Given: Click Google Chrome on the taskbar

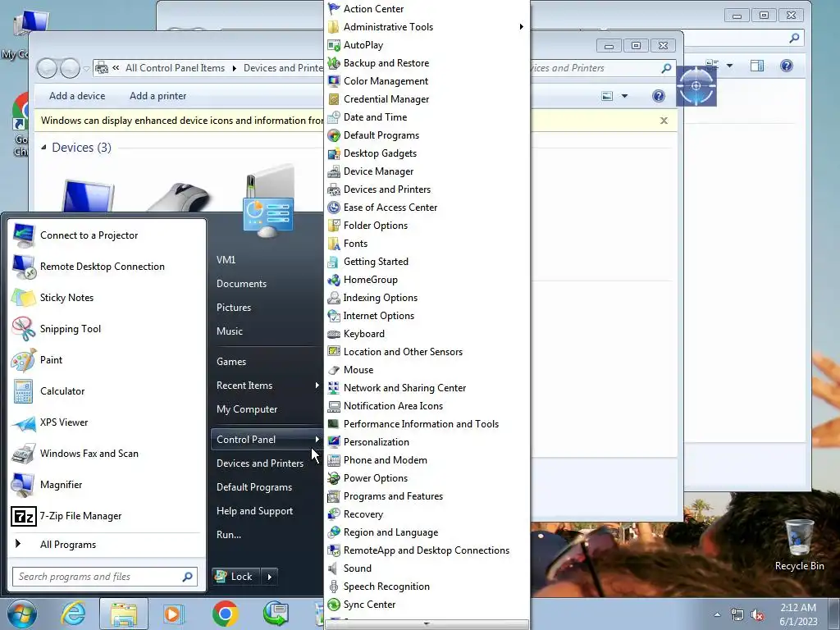Looking at the screenshot, I should point(225,614).
